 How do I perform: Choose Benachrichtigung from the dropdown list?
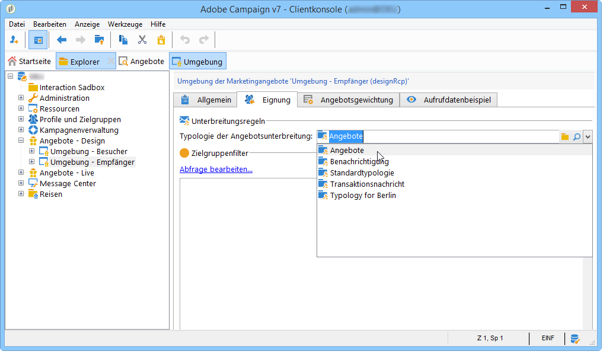tap(455, 161)
